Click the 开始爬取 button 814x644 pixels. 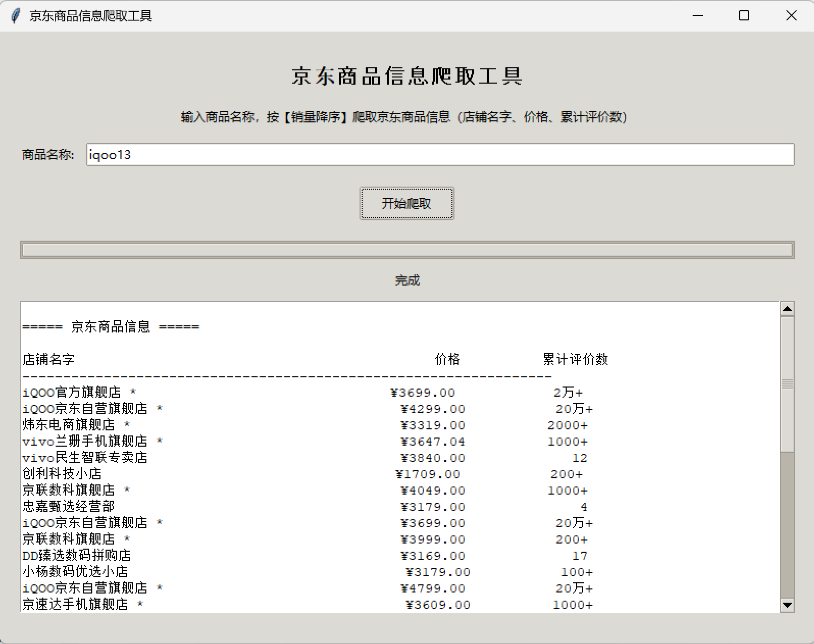tap(406, 203)
